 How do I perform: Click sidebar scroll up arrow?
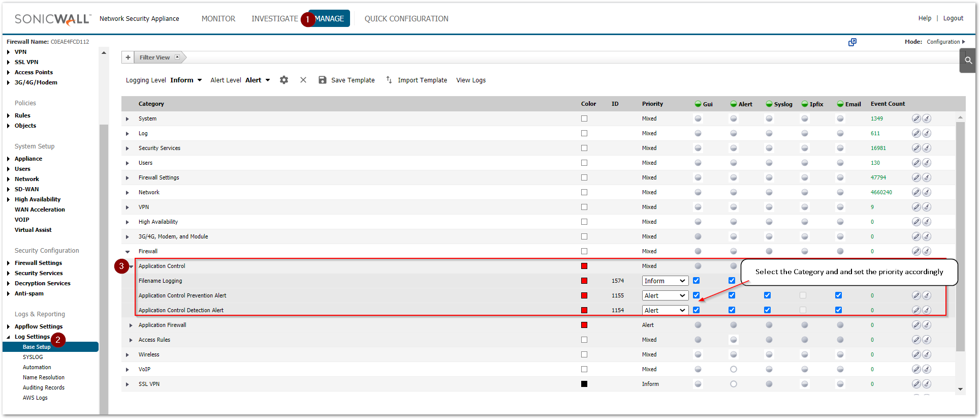point(104,53)
